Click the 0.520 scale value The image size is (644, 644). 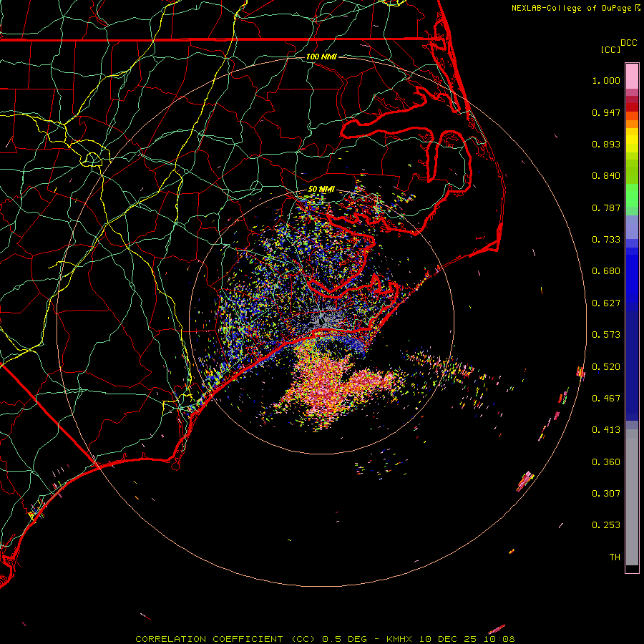click(x=606, y=367)
